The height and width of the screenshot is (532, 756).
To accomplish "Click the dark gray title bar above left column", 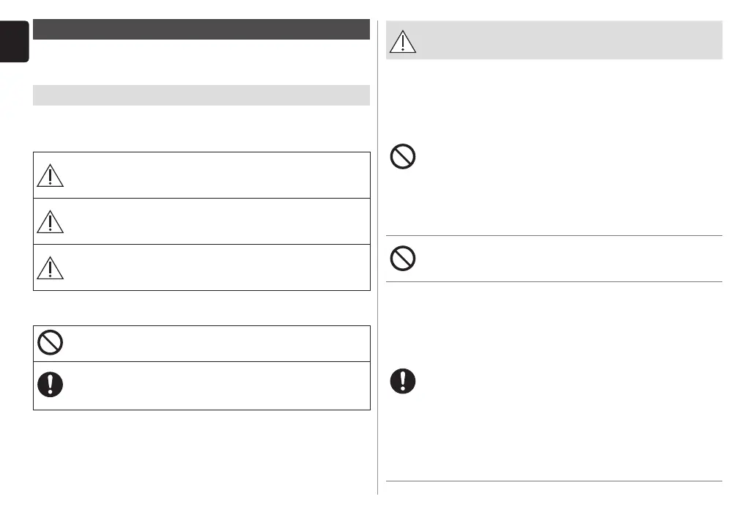I will pos(201,29).
